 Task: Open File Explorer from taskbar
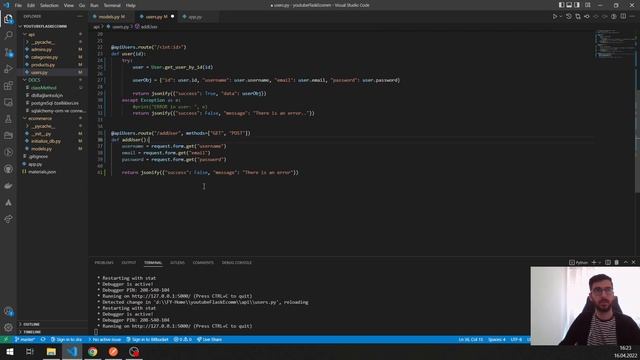coord(51,352)
